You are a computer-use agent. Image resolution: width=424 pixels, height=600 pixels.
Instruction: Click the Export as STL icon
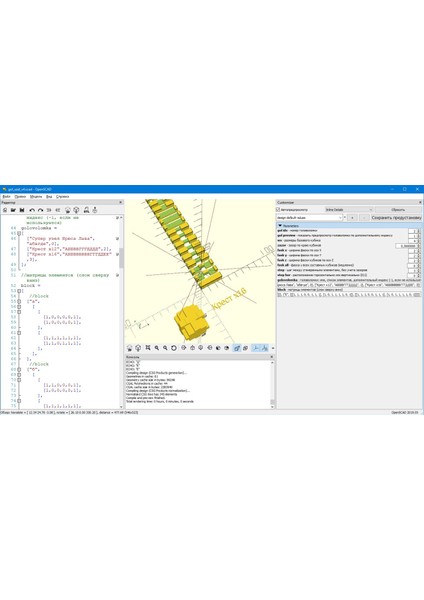click(x=86, y=210)
